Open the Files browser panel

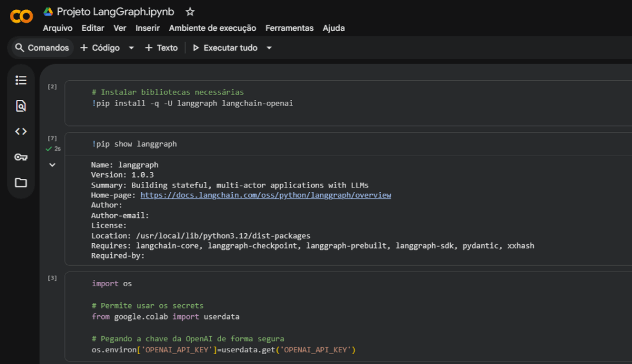pos(20,183)
